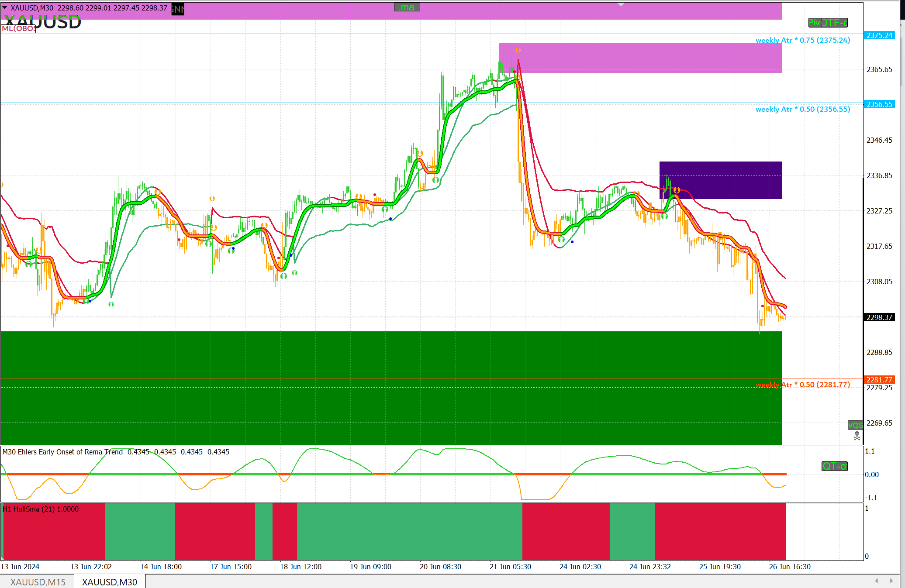
Task: Click the chart shift triangle marker at top
Action: click(621, 4)
